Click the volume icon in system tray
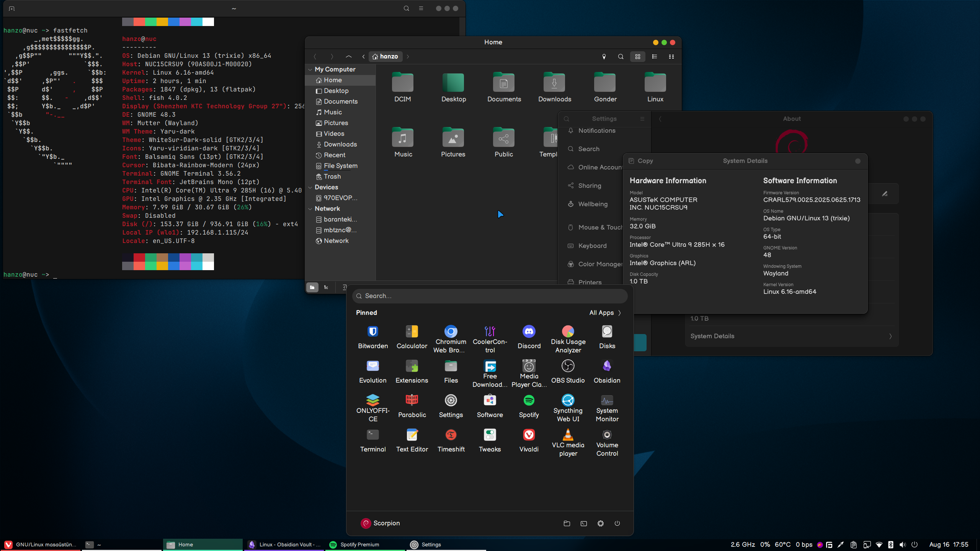The image size is (980, 551). coord(903,545)
